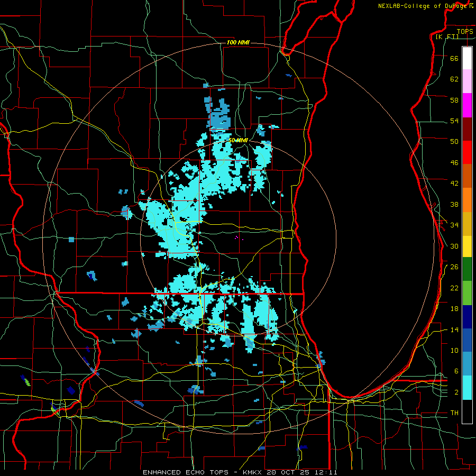Click the 'TH' threshold legend label
This screenshot has width=476, height=476.
[454, 413]
